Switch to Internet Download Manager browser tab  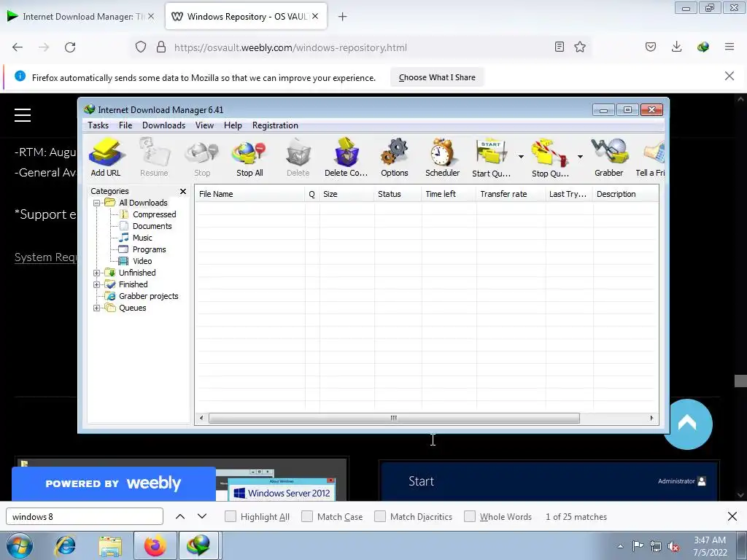click(x=80, y=17)
